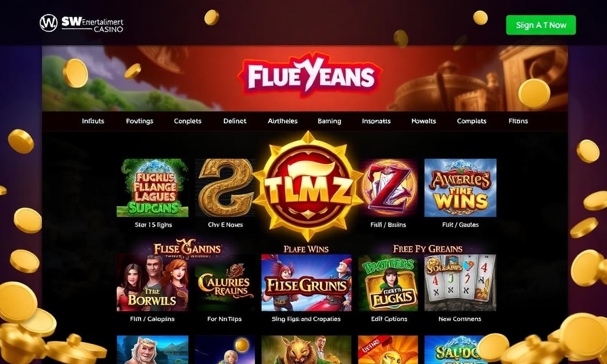Open the golden lion game thumbnail
The height and width of the screenshot is (364, 607).
point(306,350)
